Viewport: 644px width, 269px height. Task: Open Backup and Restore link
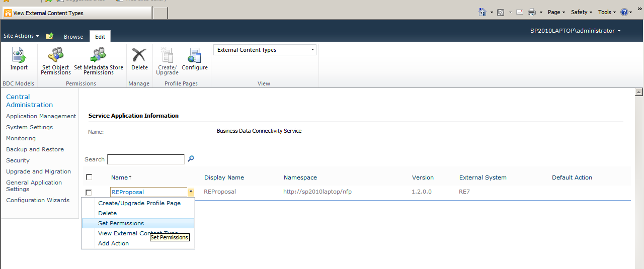[35, 149]
